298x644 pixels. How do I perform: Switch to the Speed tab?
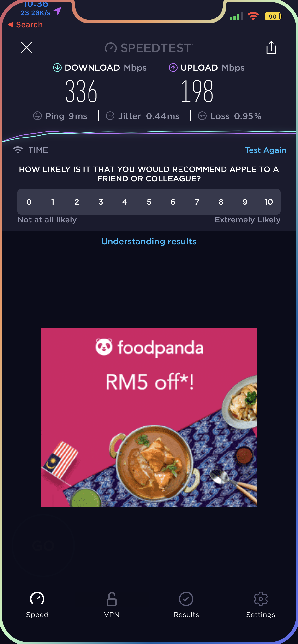[x=37, y=605]
